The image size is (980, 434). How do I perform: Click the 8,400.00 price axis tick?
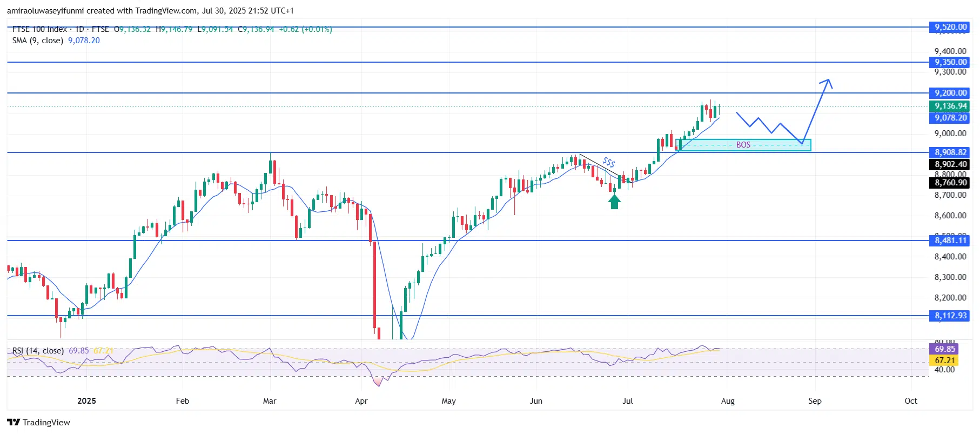coord(950,257)
